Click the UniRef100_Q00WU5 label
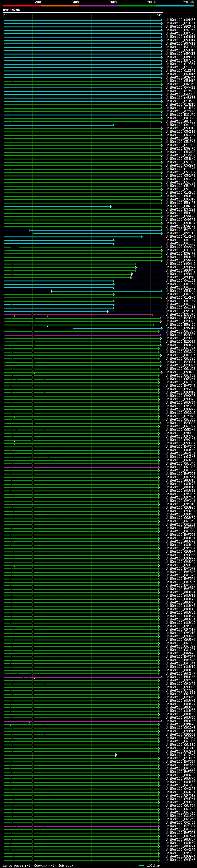This screenshot has height=868, width=197. pos(180,247)
